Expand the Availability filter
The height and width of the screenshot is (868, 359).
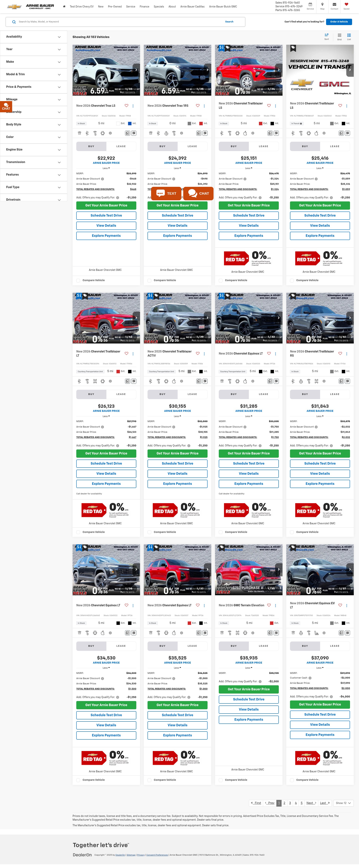click(33, 37)
